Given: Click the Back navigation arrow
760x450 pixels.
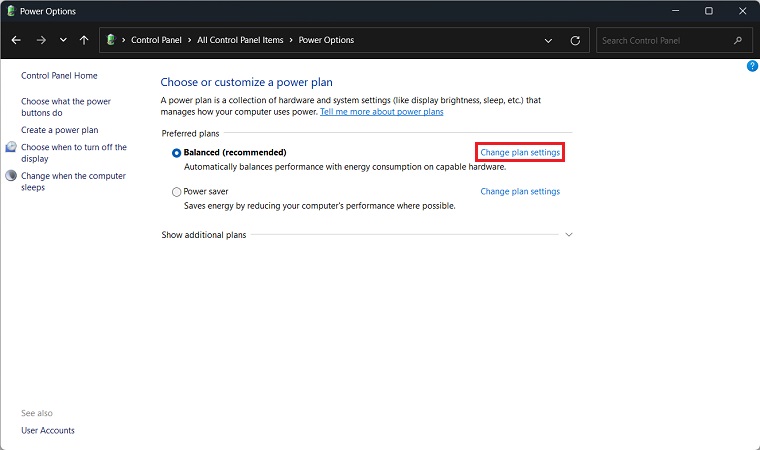Looking at the screenshot, I should coord(16,40).
